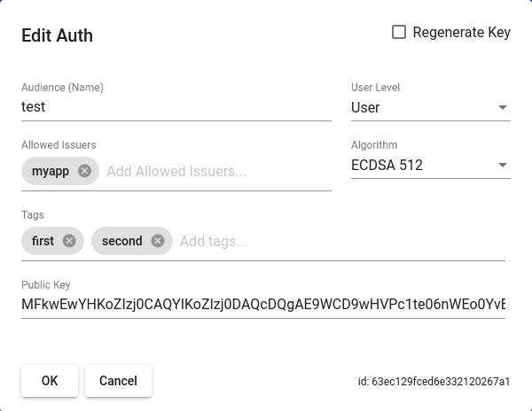Screen dimensions: 532x411
Task: Click into the Add tags input
Action: 337,241
